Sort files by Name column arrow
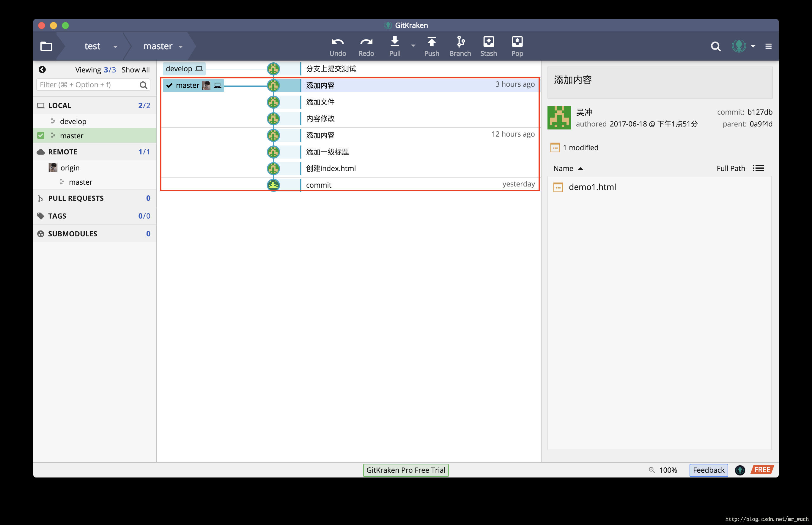Image resolution: width=812 pixels, height=525 pixels. (580, 169)
